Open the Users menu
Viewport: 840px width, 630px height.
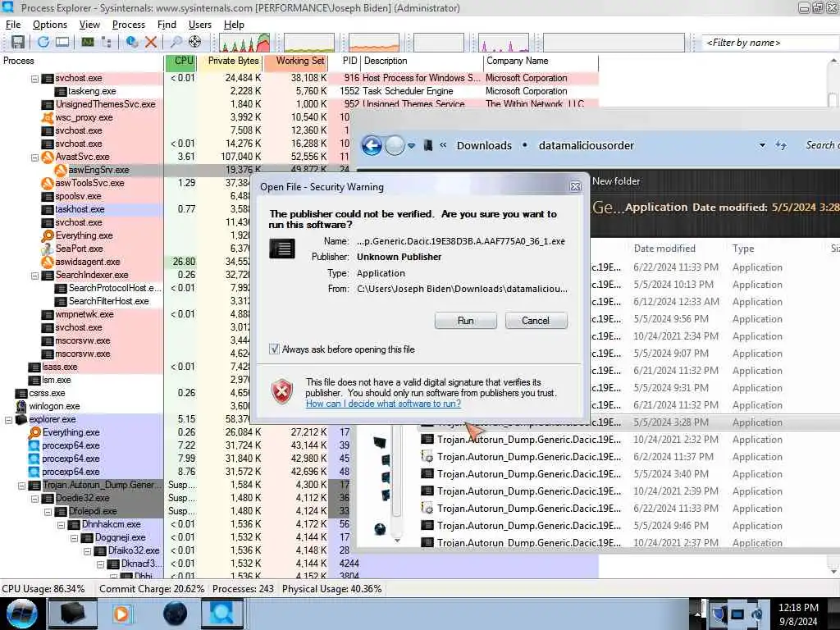200,25
